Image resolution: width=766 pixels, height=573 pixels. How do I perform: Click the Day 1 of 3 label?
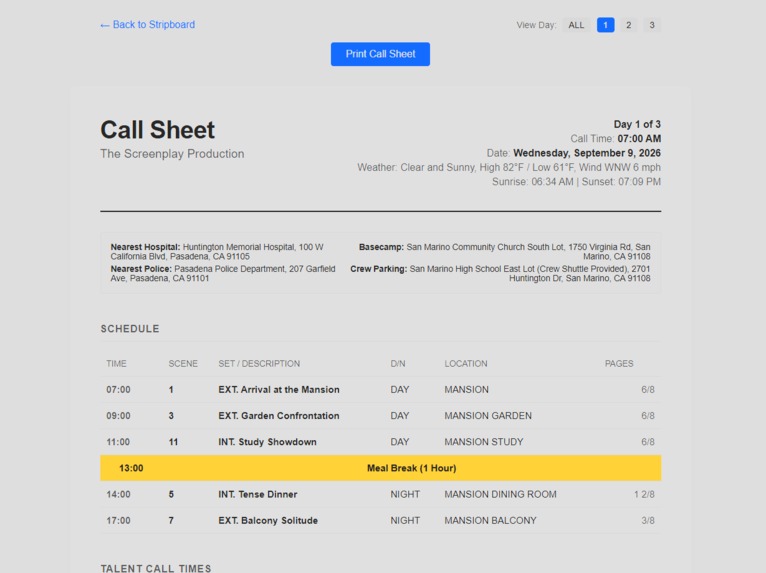637,124
